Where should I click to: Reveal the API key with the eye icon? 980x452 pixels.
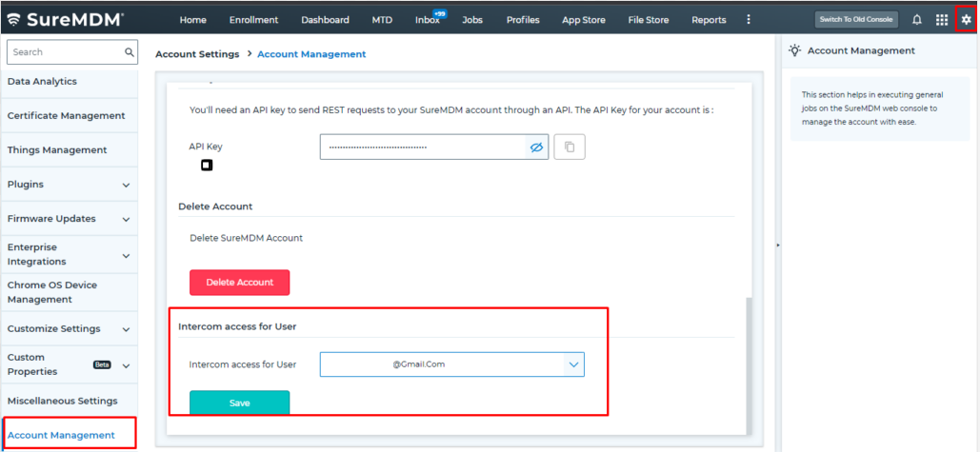[536, 147]
